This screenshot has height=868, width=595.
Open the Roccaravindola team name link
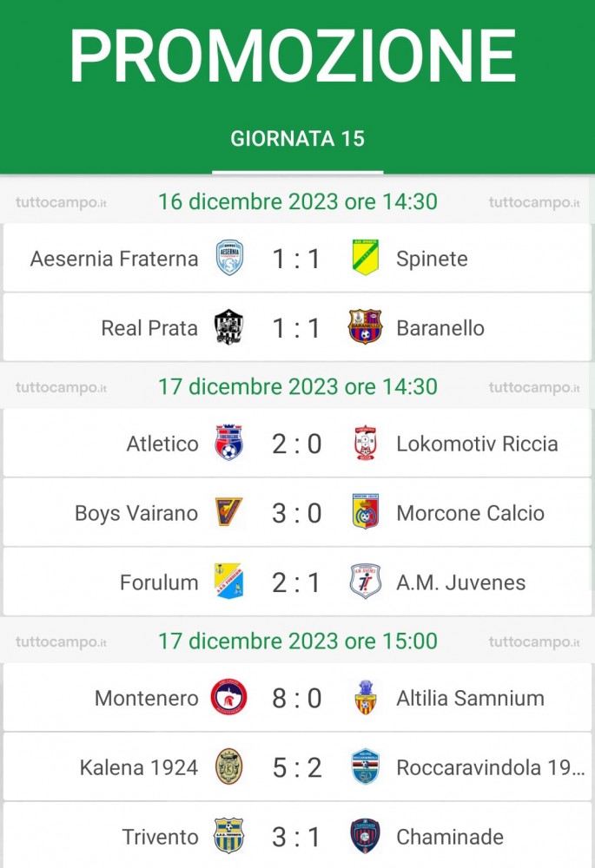click(x=491, y=767)
